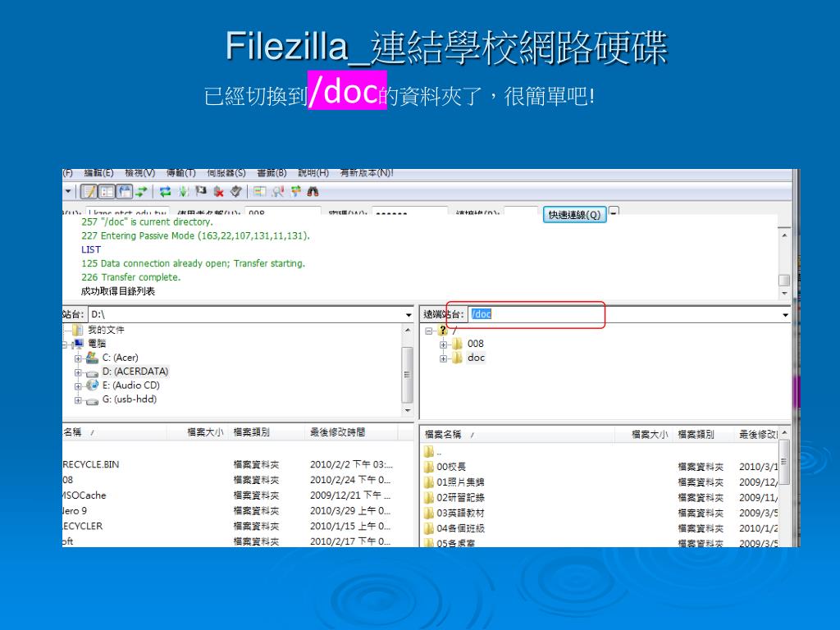Select 我的文件 in local tree
Screen dimensions: 840x630
pos(106,330)
